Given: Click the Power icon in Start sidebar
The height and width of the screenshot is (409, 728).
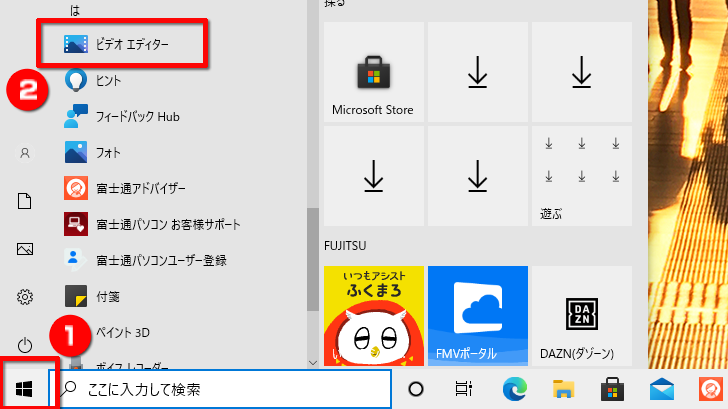Looking at the screenshot, I should pos(25,345).
